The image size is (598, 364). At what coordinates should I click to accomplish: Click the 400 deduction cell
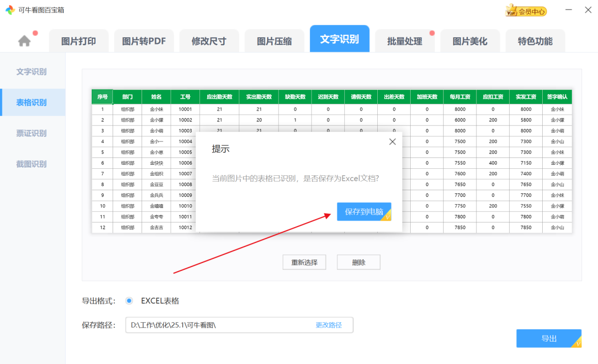493,163
